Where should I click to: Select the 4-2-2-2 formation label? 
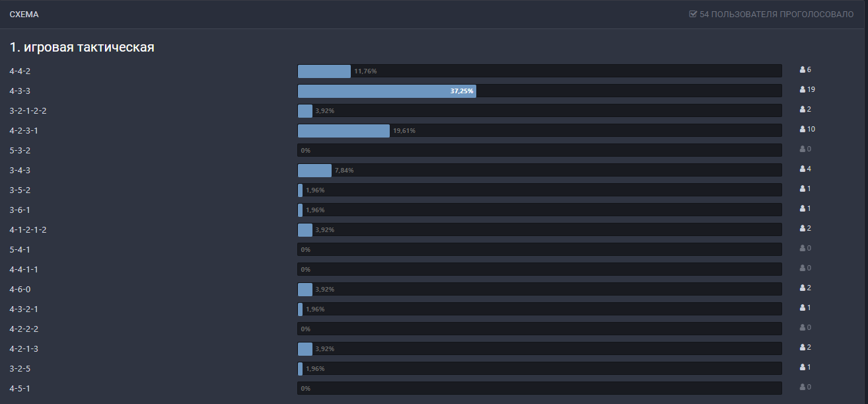click(24, 329)
